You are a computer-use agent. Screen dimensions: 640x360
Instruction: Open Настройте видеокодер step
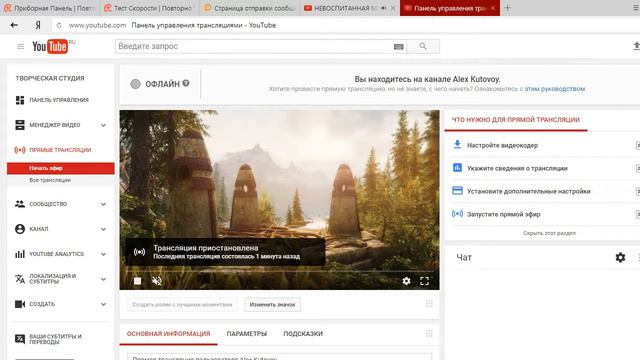(x=502, y=145)
